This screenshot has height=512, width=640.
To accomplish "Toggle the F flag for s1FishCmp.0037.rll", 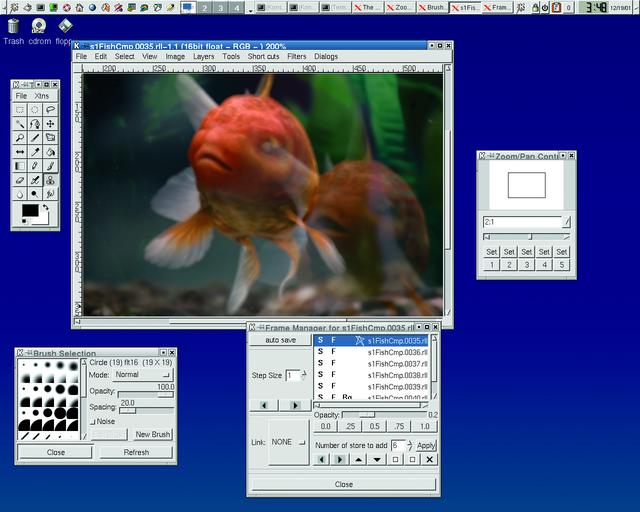I will coord(334,364).
